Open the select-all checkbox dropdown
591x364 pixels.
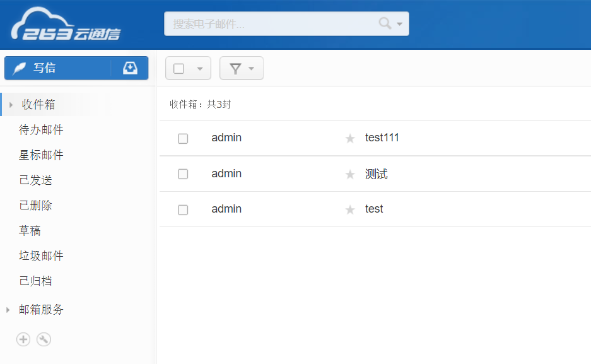pyautogui.click(x=200, y=69)
